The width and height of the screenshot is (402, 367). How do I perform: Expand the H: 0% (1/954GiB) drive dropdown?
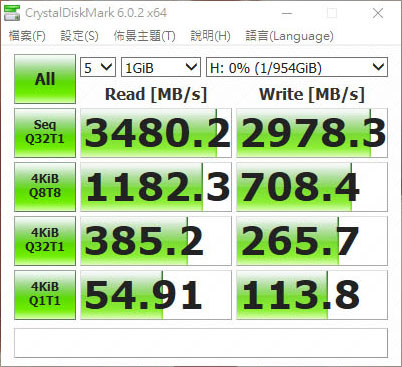click(x=297, y=68)
